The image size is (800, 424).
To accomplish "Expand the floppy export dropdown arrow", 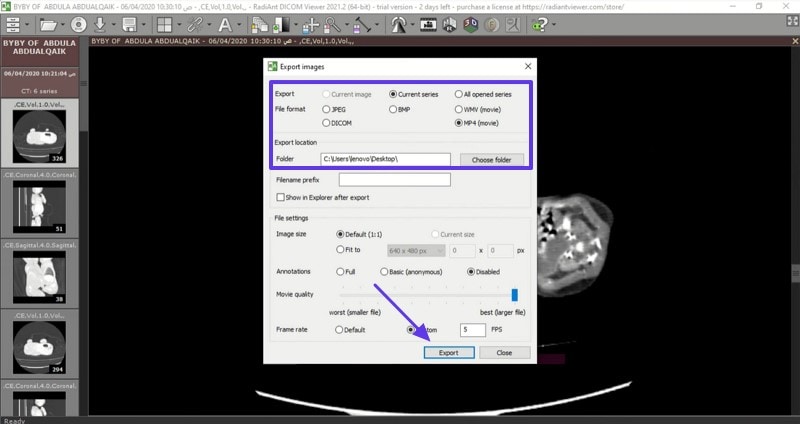I will (x=143, y=24).
